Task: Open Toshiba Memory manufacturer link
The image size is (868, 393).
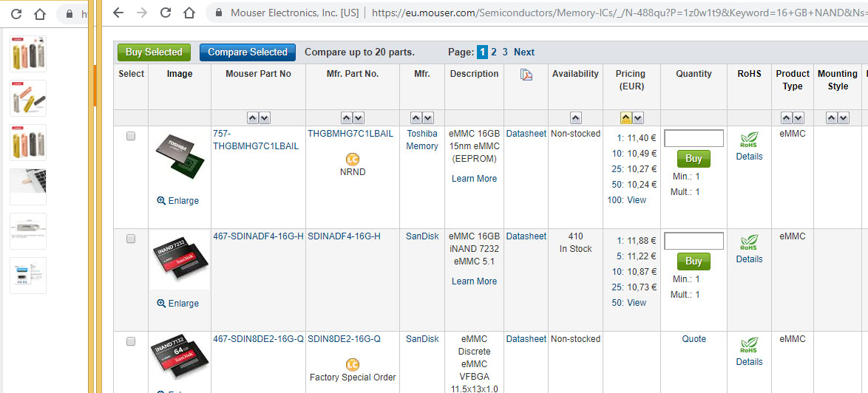Action: [422, 140]
